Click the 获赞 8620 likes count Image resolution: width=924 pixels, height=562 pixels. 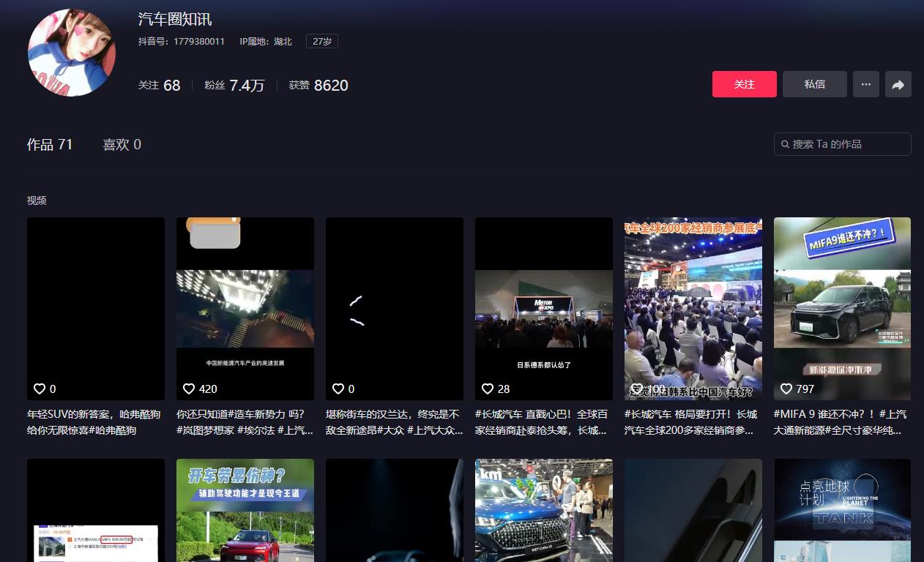(x=318, y=86)
